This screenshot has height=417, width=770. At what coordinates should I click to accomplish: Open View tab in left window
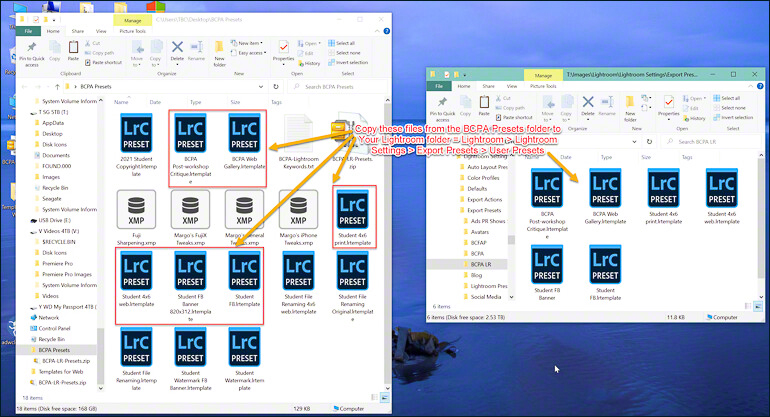tap(101, 31)
